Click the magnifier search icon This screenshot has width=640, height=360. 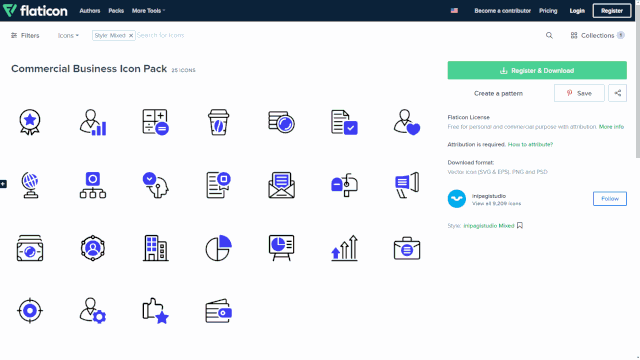click(x=549, y=36)
